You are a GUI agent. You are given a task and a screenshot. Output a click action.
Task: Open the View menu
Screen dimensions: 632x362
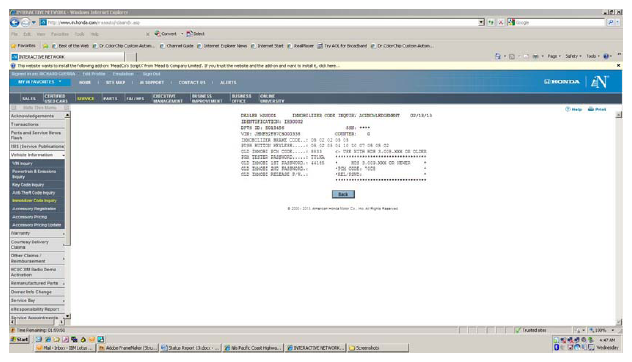[41, 34]
